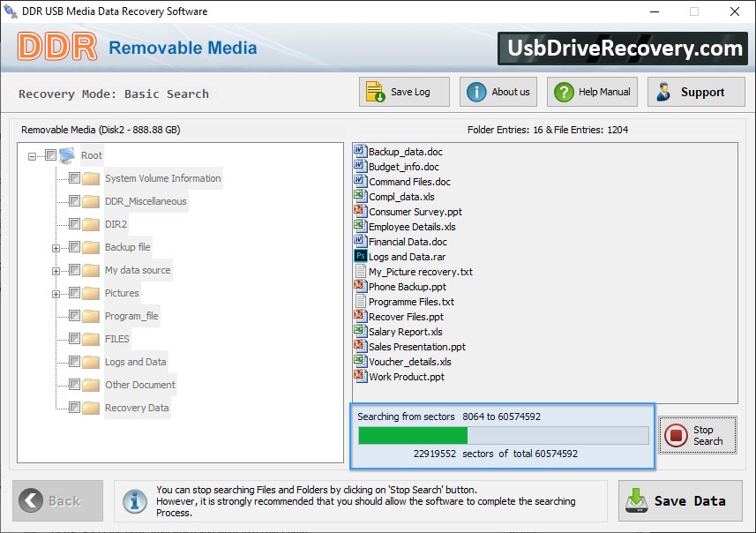756x533 pixels.
Task: Check the Backup file checkbox
Action: click(74, 247)
